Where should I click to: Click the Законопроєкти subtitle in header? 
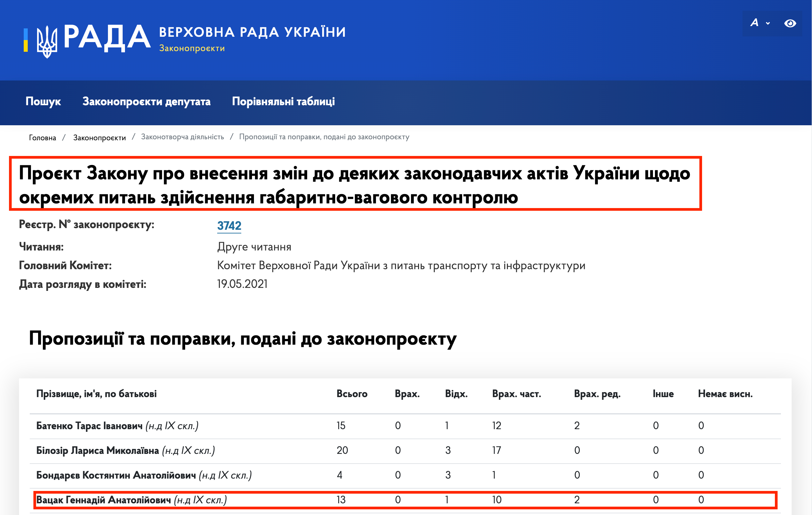pyautogui.click(x=192, y=48)
